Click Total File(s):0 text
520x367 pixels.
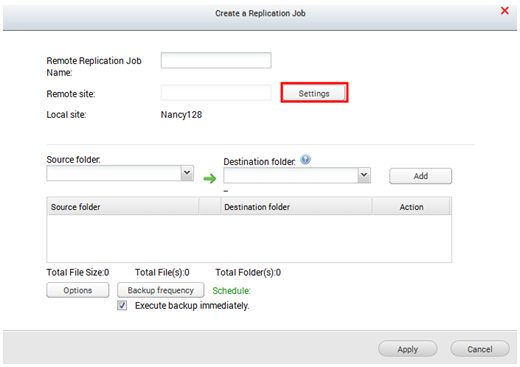162,272
